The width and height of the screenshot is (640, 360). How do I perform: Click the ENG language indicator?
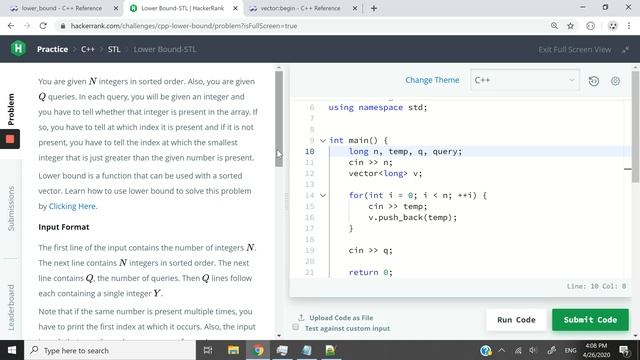tap(570, 350)
